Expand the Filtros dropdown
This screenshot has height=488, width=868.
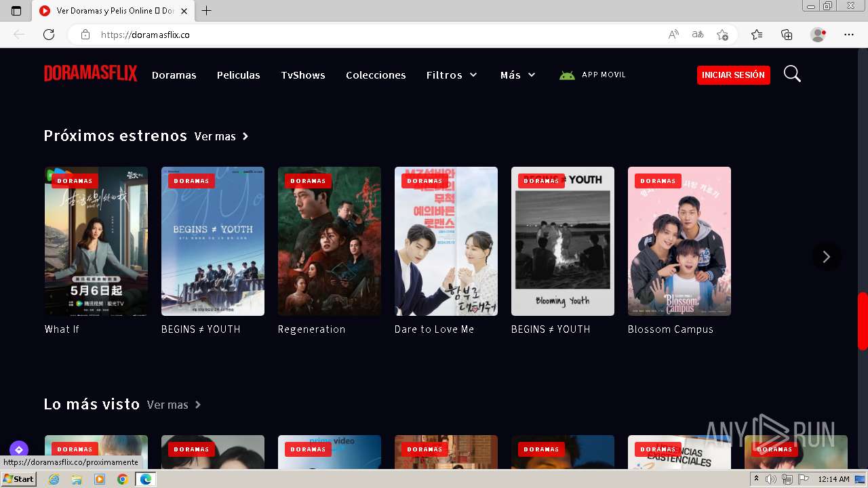click(452, 75)
